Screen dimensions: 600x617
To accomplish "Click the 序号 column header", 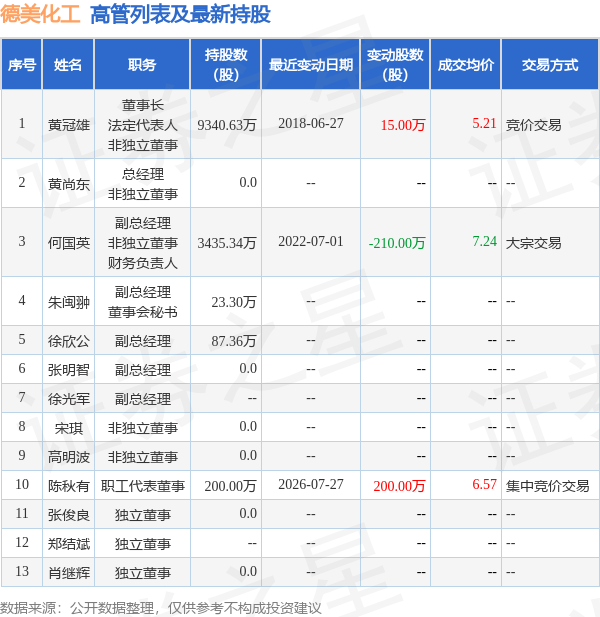I will [22, 65].
